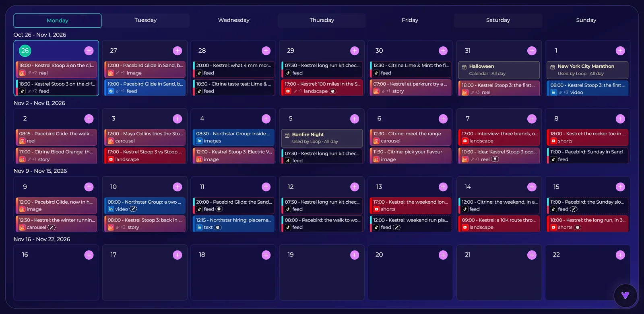Open the 18:00 Kestrel rocker toe shorts post
This screenshot has width=644, height=314.
point(588,137)
